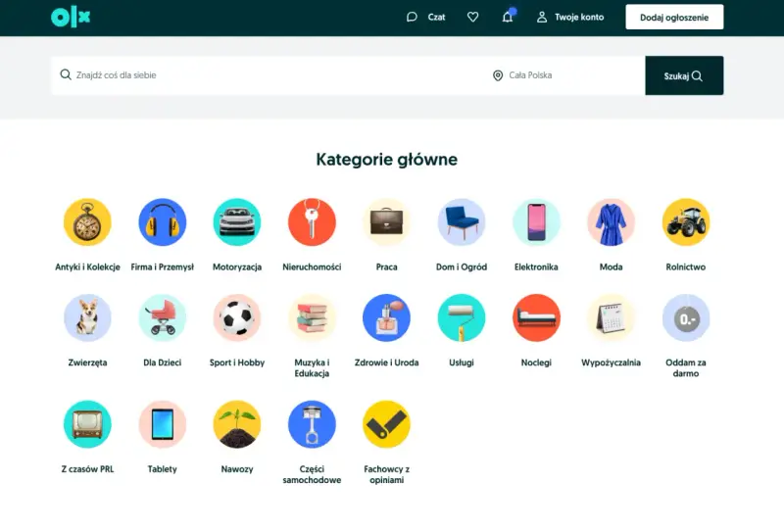The image size is (784, 532).
Task: Select Nieruchomości key icon
Action: [x=312, y=222]
